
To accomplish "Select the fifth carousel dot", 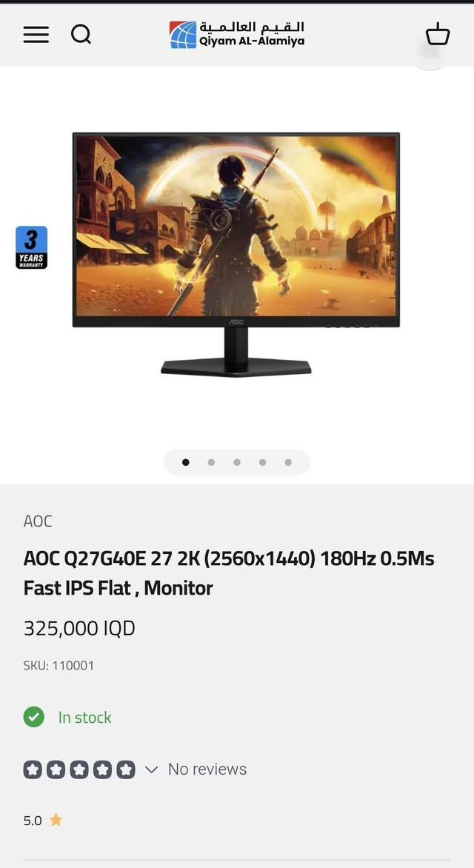I will (x=288, y=462).
